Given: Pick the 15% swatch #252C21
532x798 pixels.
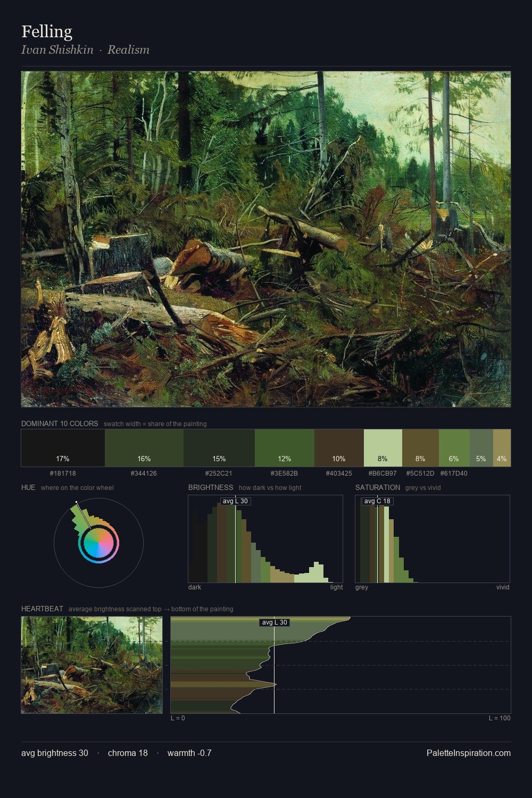Looking at the screenshot, I should [x=219, y=448].
